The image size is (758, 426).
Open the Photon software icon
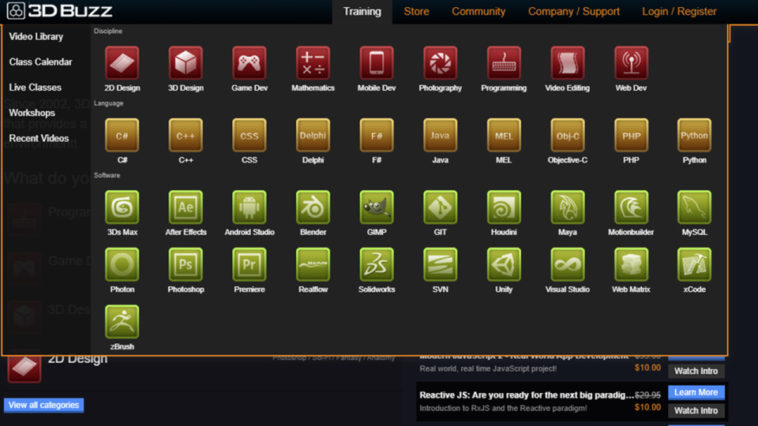coord(122,264)
